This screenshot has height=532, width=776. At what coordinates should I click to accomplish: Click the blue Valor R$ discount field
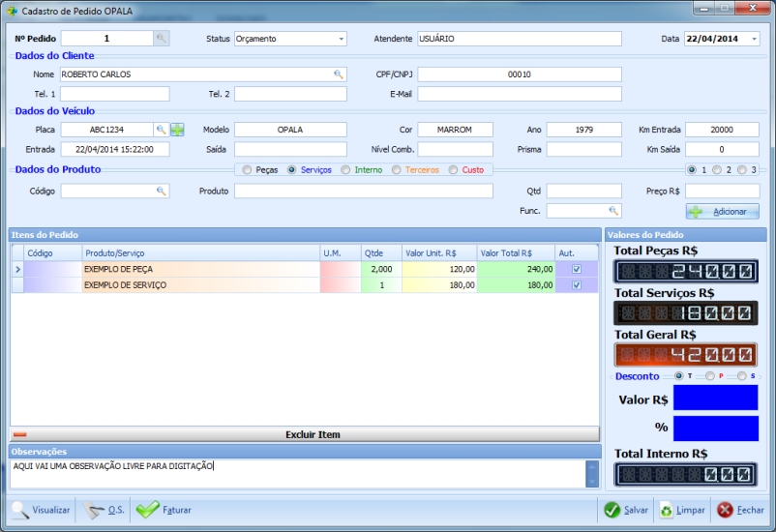(x=715, y=398)
